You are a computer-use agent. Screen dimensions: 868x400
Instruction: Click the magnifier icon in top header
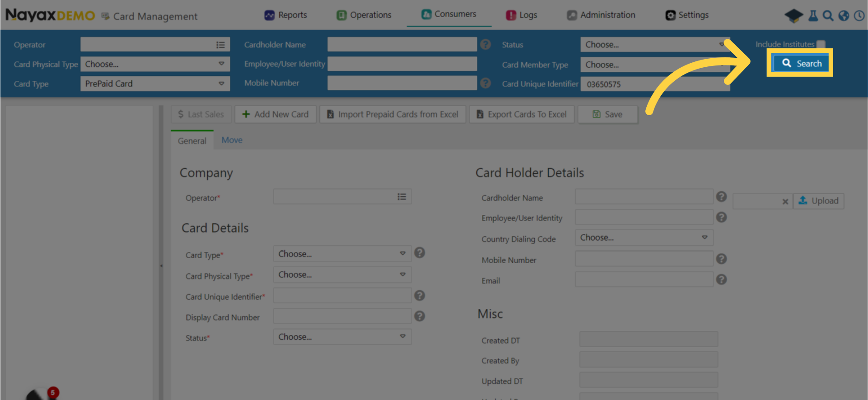[828, 16]
